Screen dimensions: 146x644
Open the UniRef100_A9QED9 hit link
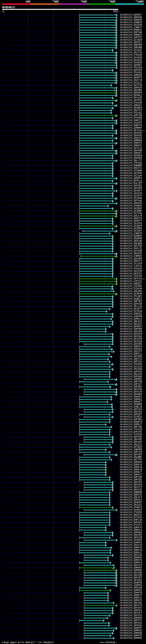[x=131, y=22]
